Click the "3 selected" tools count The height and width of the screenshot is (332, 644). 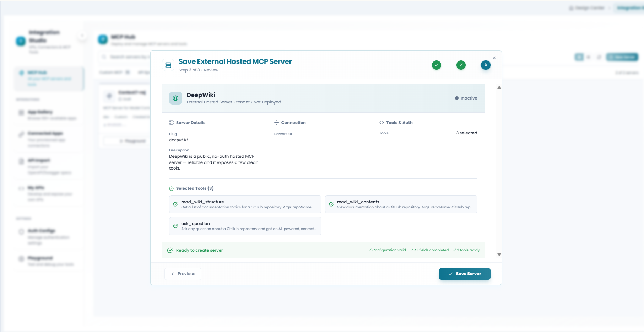(x=467, y=133)
